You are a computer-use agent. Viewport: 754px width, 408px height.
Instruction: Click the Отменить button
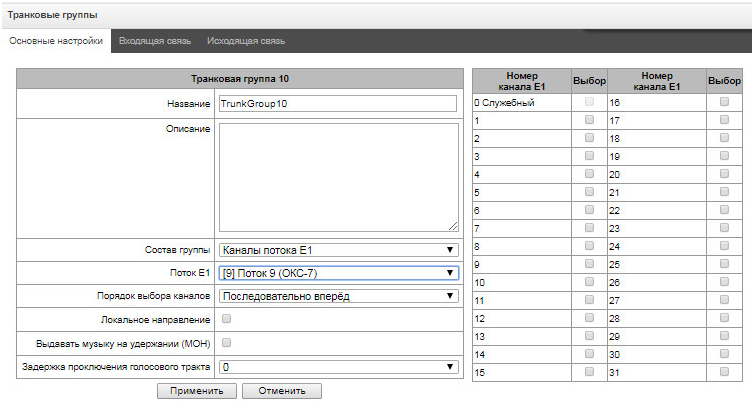[281, 391]
